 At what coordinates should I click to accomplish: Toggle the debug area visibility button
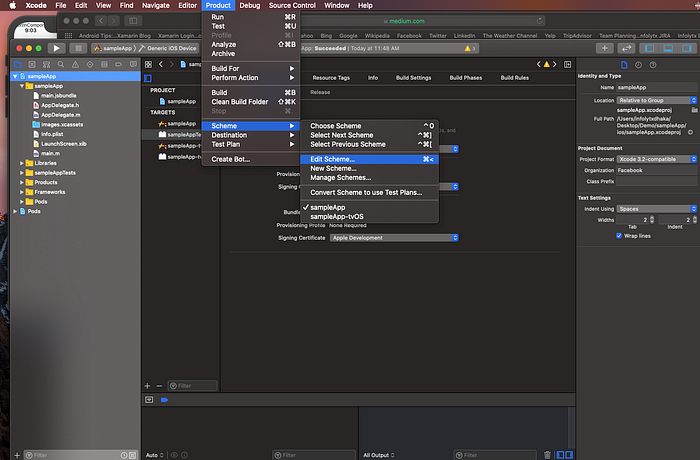tap(668, 48)
